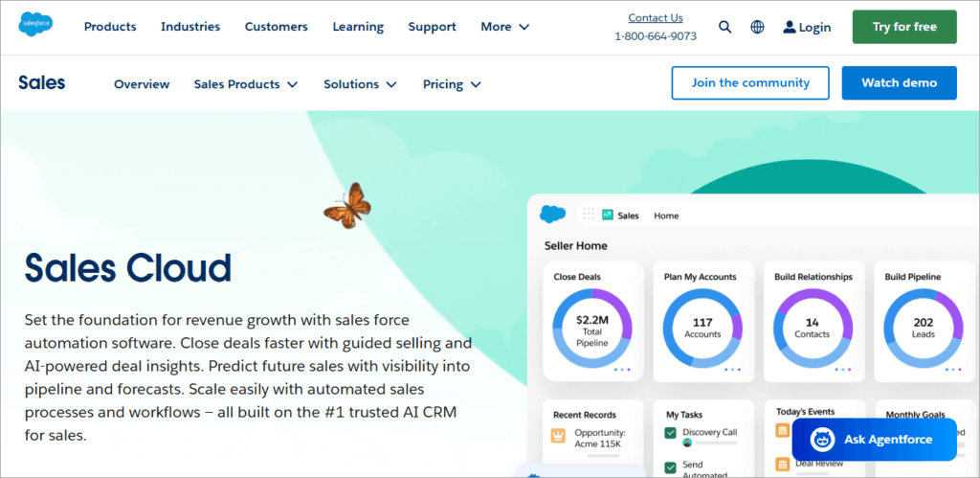Click the Try for free button
The width and height of the screenshot is (980, 478).
tap(904, 27)
